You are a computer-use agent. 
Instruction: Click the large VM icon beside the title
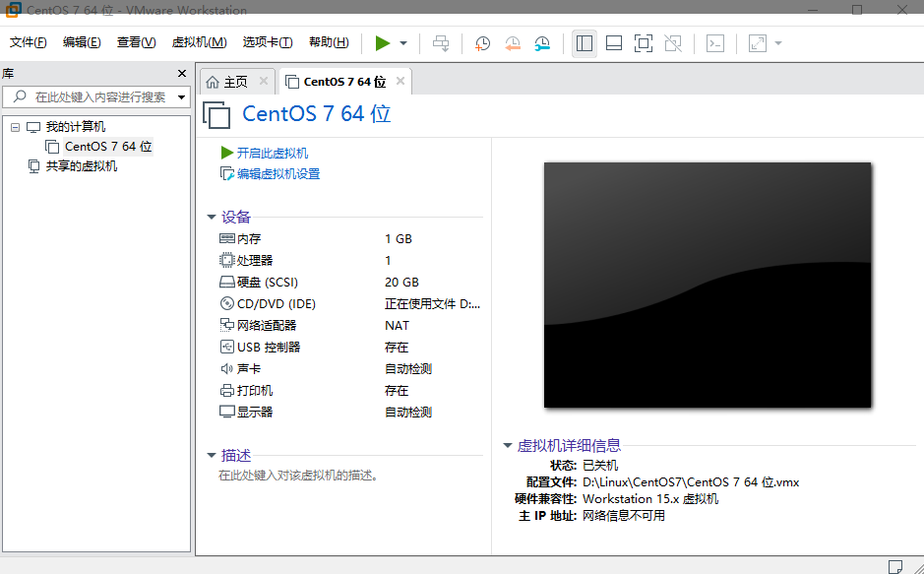[216, 114]
